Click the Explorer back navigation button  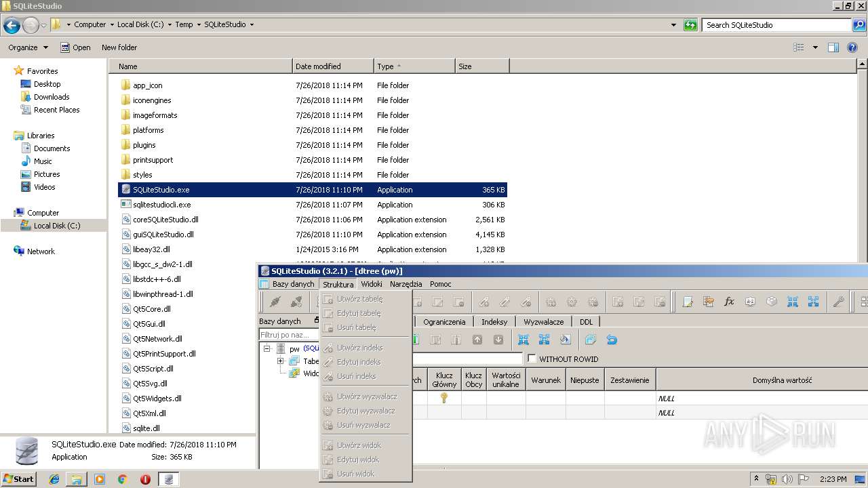point(12,26)
